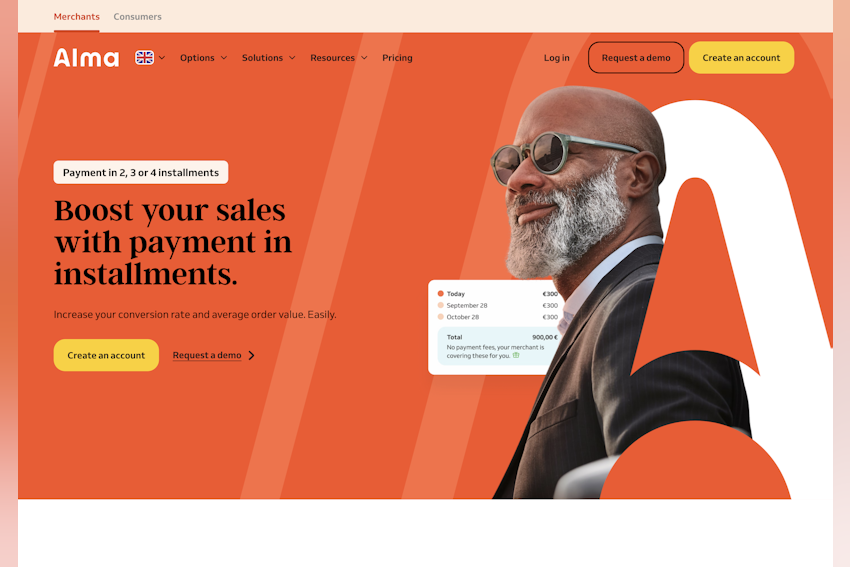Click the Log in link
850x567 pixels.
(x=557, y=57)
